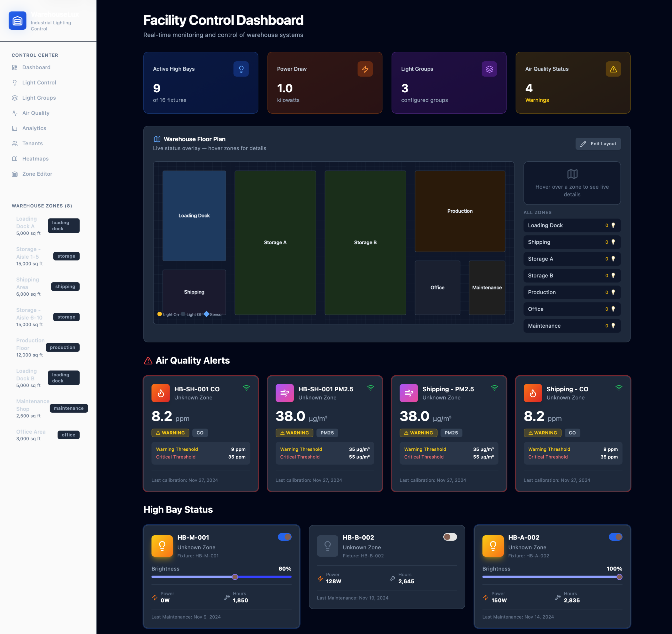672x634 pixels.
Task: Select Office in the All Zones list
Action: (572, 309)
